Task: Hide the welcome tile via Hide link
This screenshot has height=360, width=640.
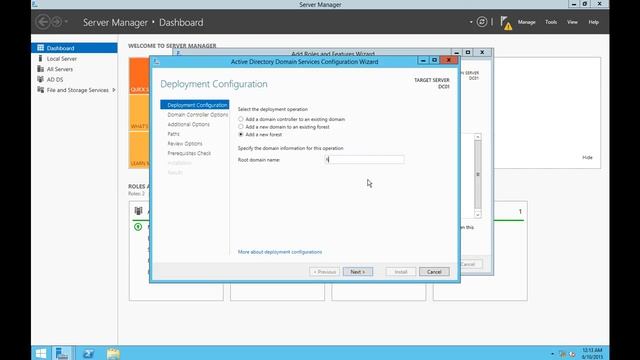Action: coord(587,157)
